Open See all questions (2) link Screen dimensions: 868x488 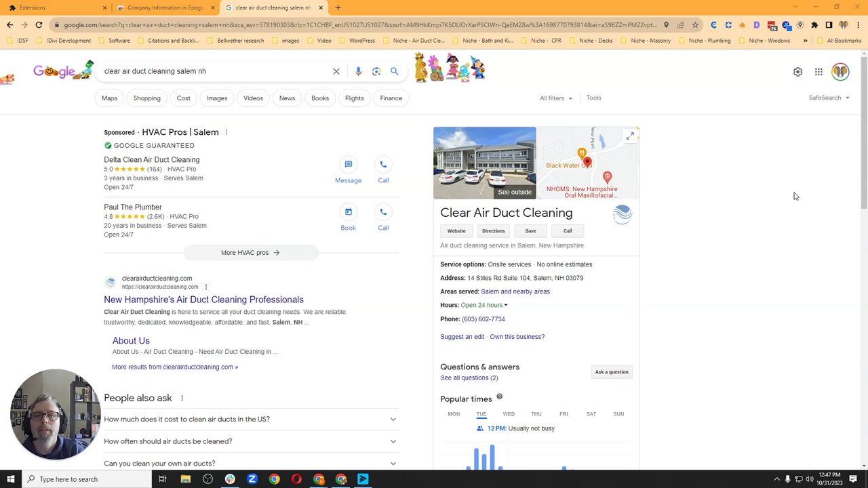point(469,378)
